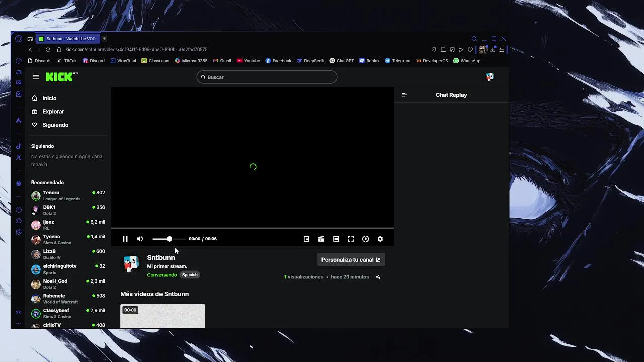Enable fullscreen mode in the player
Viewport: 644px width, 362px height.
(351, 239)
